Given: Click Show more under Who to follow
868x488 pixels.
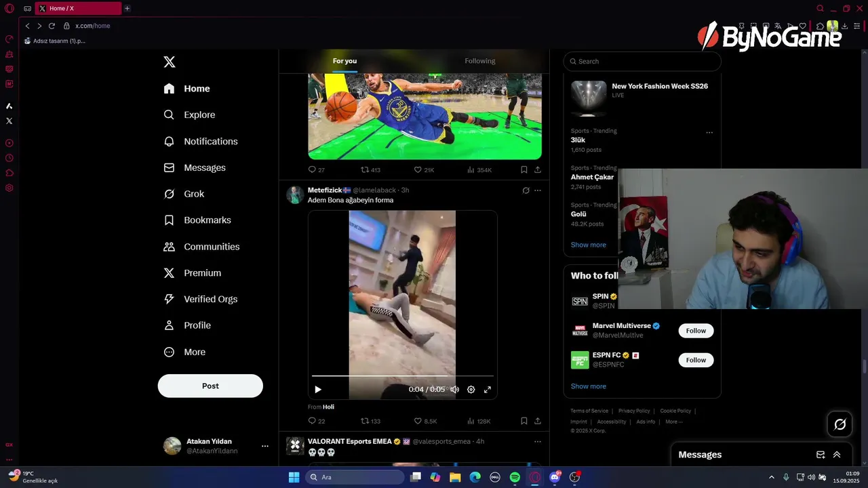Looking at the screenshot, I should click(589, 386).
